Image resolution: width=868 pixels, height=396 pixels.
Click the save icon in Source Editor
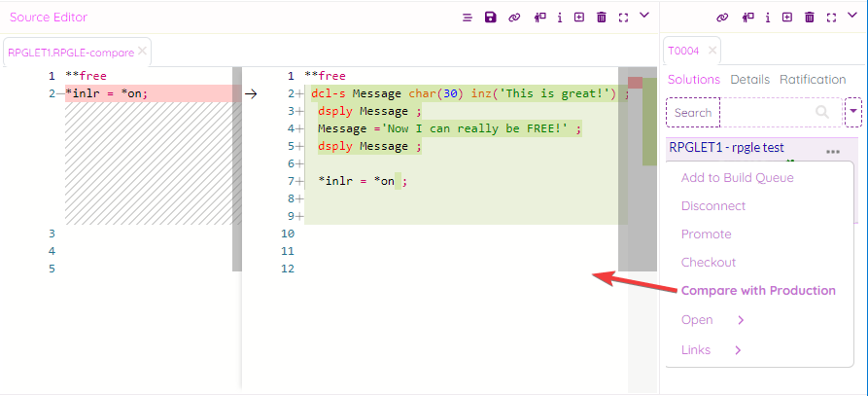click(491, 18)
